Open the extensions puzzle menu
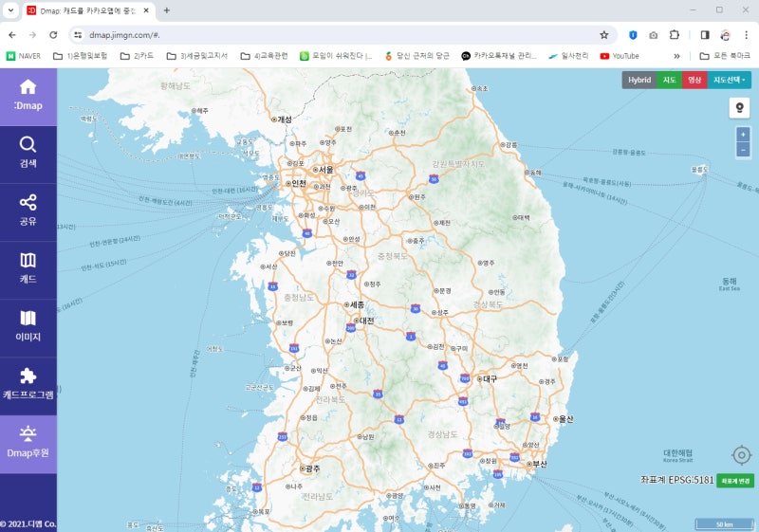The image size is (759, 532). coord(675,35)
